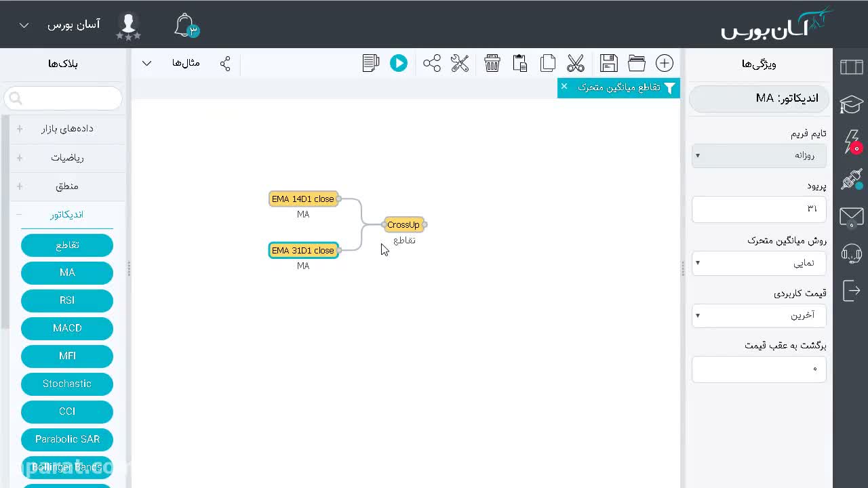The height and width of the screenshot is (488, 868).
Task: Click the save diskette icon
Action: [x=609, y=63]
